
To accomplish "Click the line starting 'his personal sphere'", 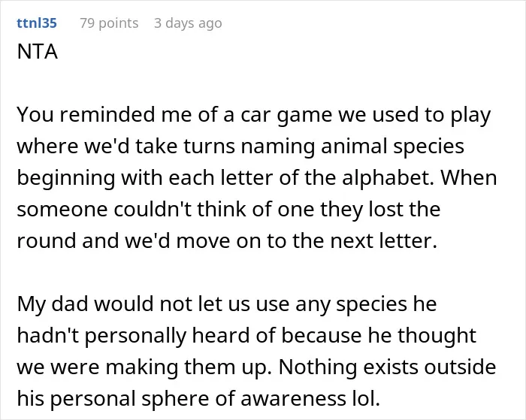I will [198, 398].
